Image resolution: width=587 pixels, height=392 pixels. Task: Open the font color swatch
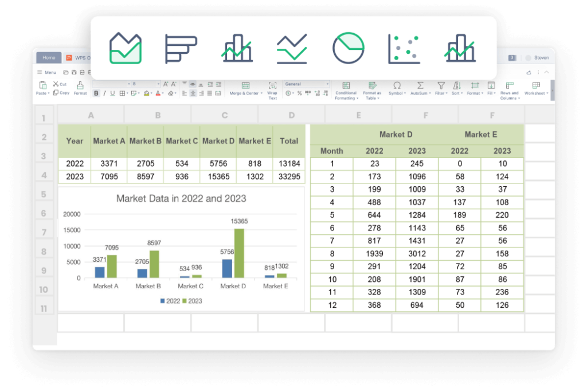point(158,93)
